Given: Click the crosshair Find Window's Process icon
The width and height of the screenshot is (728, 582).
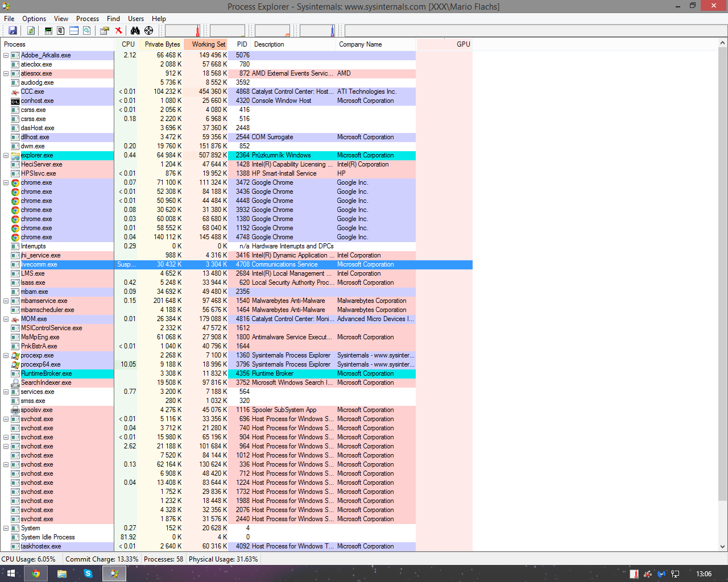Looking at the screenshot, I should click(148, 31).
